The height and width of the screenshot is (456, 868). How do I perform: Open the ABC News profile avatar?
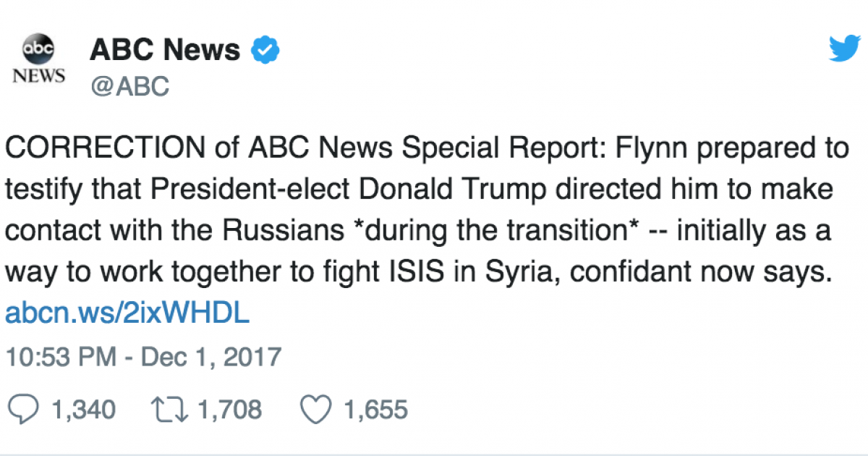pyautogui.click(x=38, y=57)
